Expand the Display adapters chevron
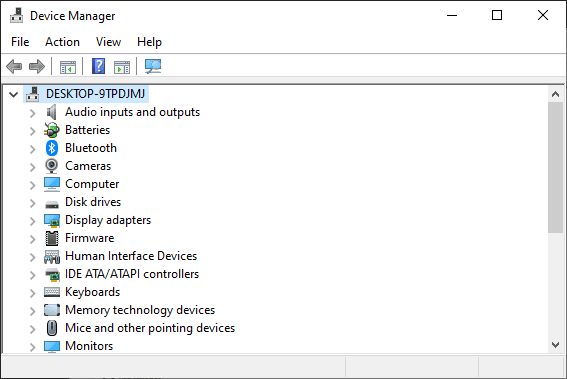 [x=33, y=221]
